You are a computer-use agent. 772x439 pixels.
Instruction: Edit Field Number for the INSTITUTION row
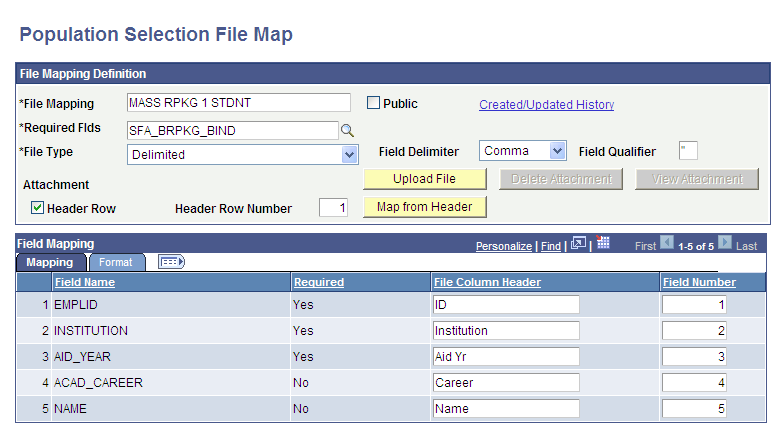tap(694, 331)
